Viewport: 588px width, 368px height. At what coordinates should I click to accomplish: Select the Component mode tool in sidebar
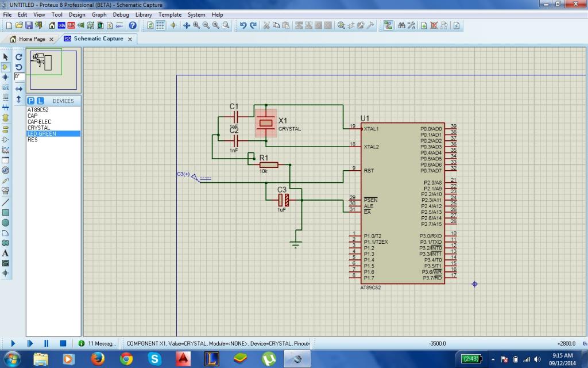pyautogui.click(x=5, y=67)
